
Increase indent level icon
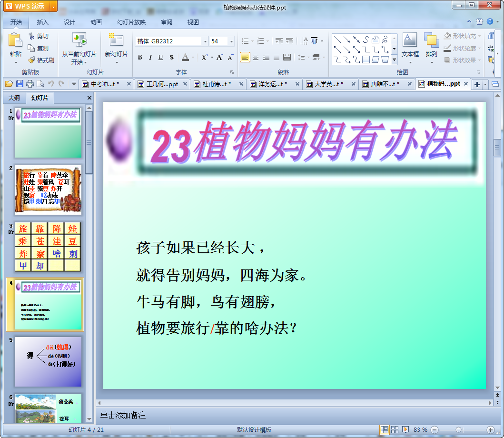[290, 41]
